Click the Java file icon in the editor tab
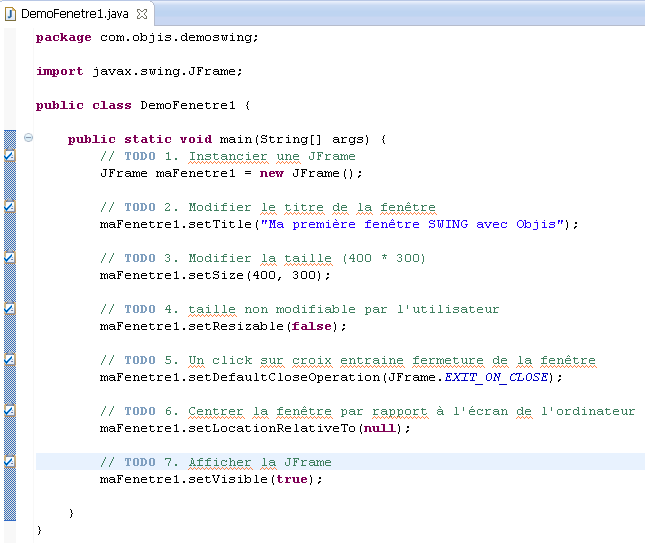Screen dimensions: 645x543 11,14
